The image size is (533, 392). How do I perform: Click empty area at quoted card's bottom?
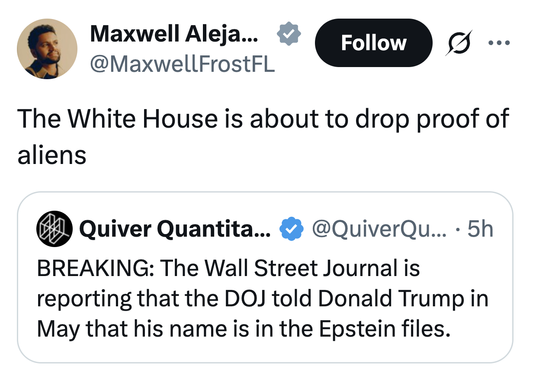[265, 351]
